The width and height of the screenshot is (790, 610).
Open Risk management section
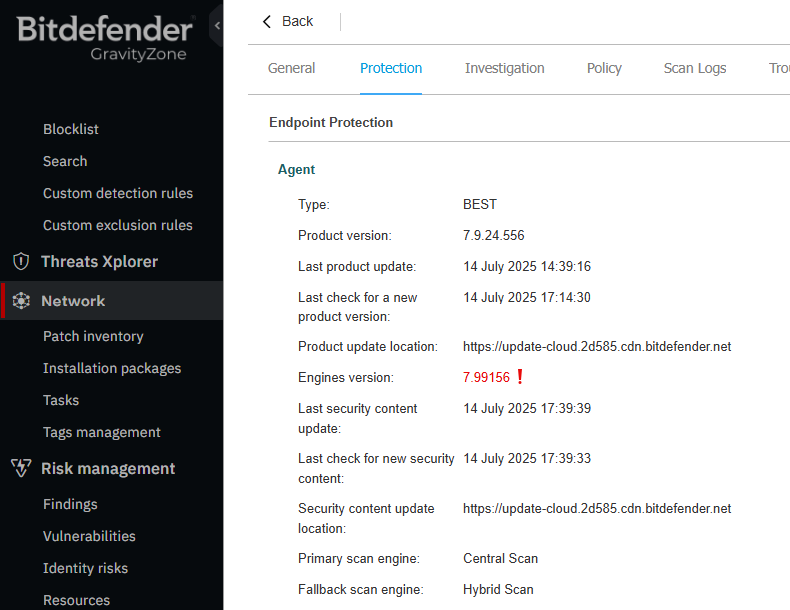(108, 468)
